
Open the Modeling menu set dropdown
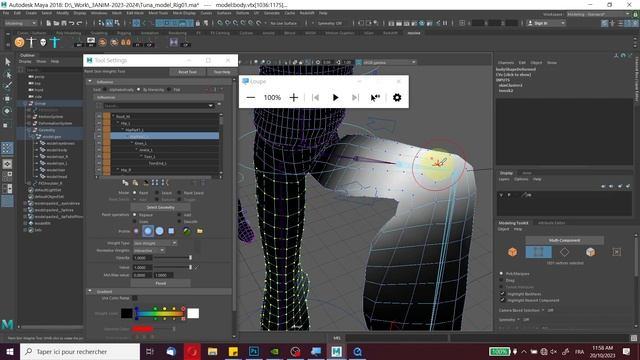point(20,23)
